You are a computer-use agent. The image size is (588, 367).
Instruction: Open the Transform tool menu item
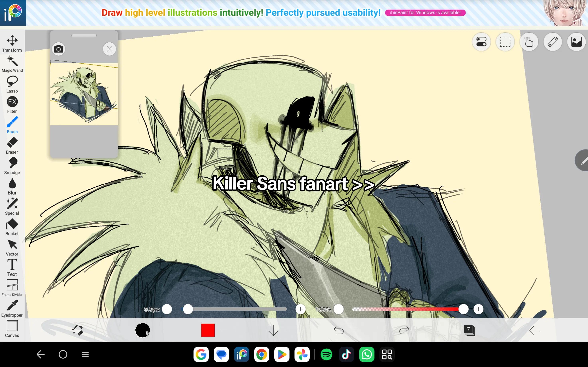pos(12,44)
